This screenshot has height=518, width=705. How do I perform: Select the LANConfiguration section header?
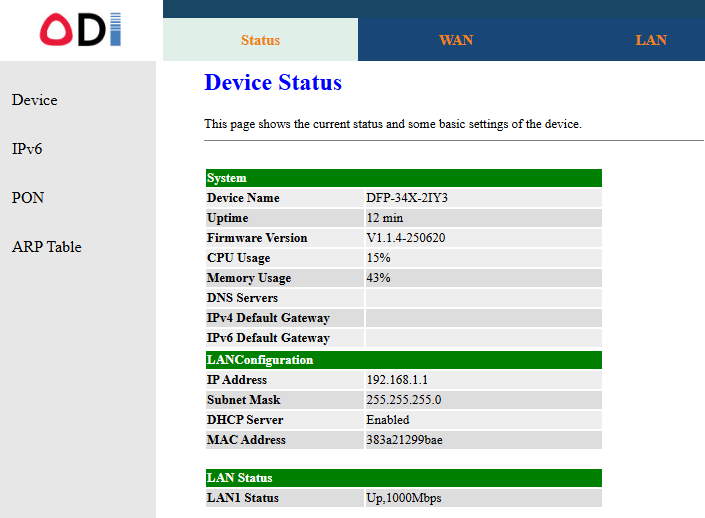(403, 360)
